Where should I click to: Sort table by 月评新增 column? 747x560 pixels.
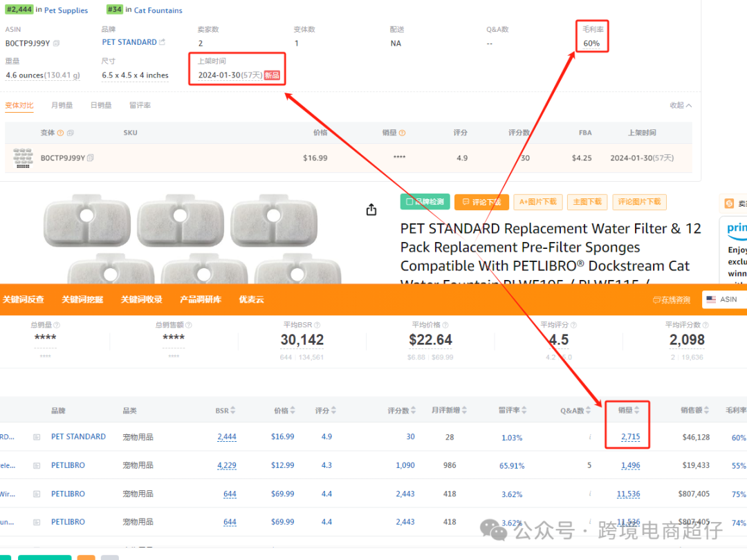(450, 410)
